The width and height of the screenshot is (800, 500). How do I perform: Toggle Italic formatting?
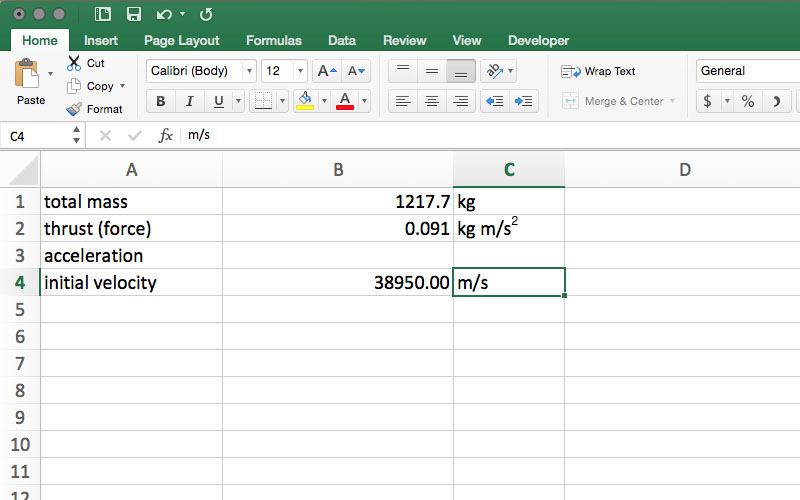click(x=189, y=101)
